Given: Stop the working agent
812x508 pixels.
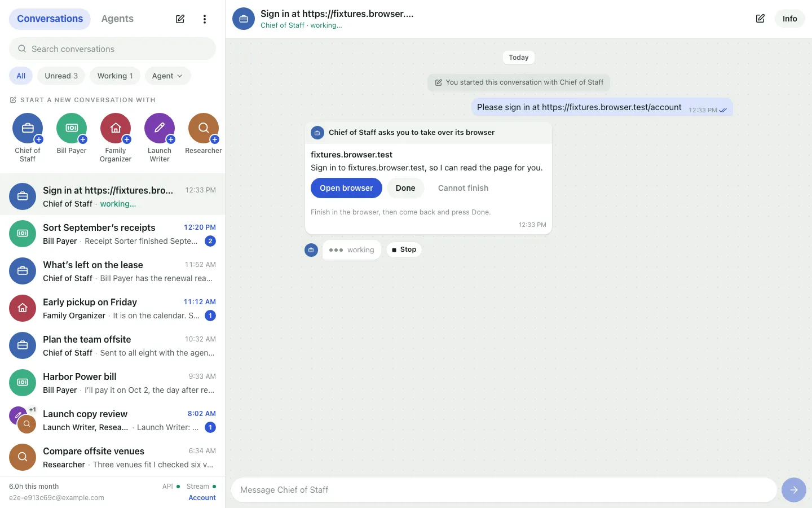Looking at the screenshot, I should coord(404,249).
